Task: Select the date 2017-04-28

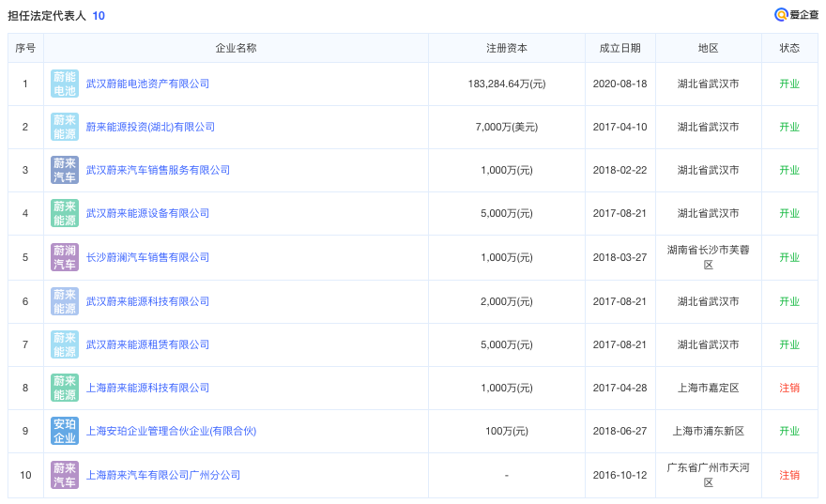Action: pos(620,389)
